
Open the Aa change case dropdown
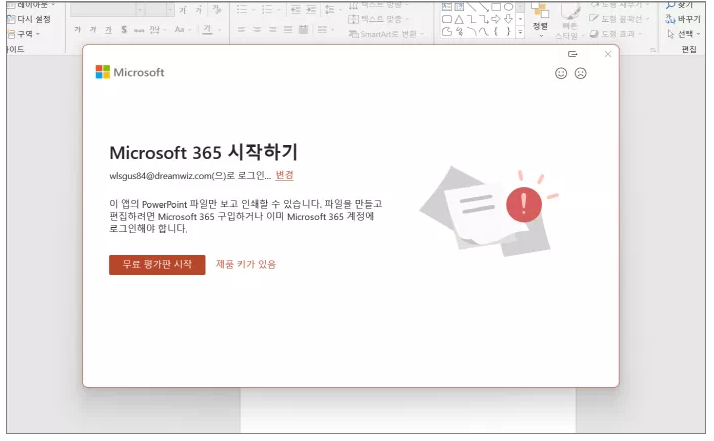pos(183,30)
